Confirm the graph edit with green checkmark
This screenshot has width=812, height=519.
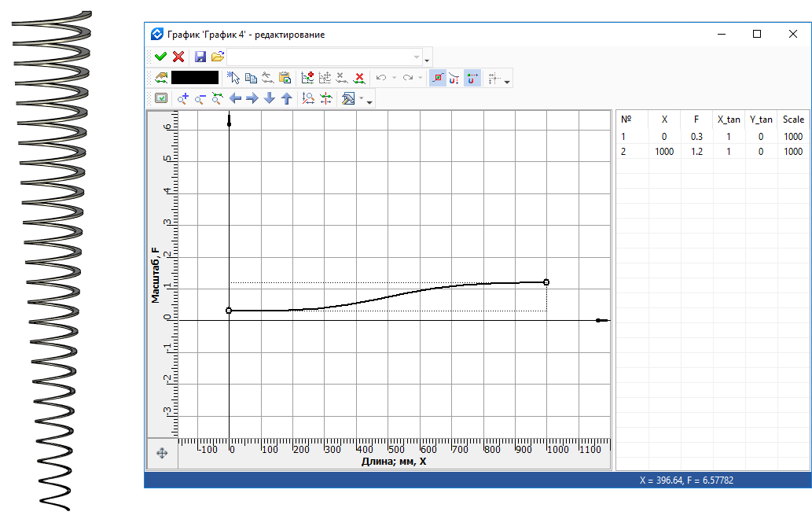click(160, 57)
